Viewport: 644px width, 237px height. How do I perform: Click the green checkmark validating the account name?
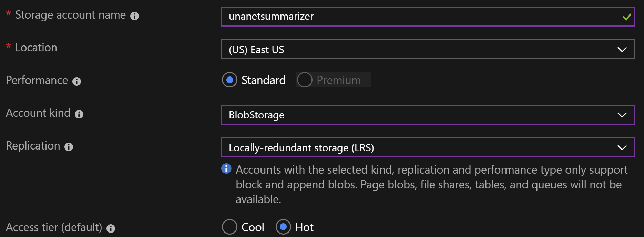pyautogui.click(x=626, y=16)
